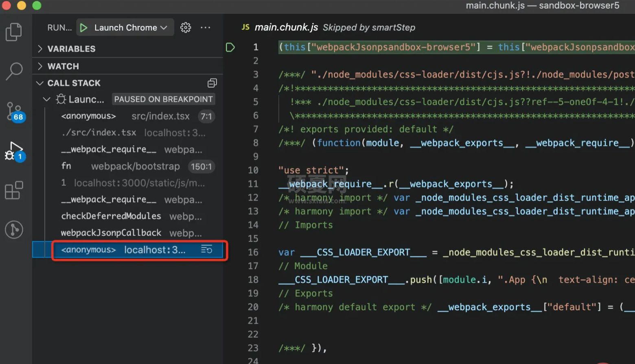635x364 pixels.
Task: Click macOS yellow minimize window button
Action: pyautogui.click(x=22, y=5)
